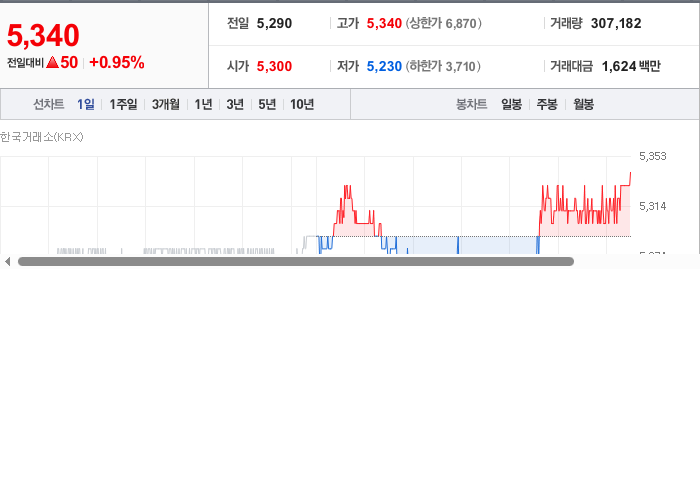
Task: Select the 1년 chart period
Action: click(x=203, y=104)
